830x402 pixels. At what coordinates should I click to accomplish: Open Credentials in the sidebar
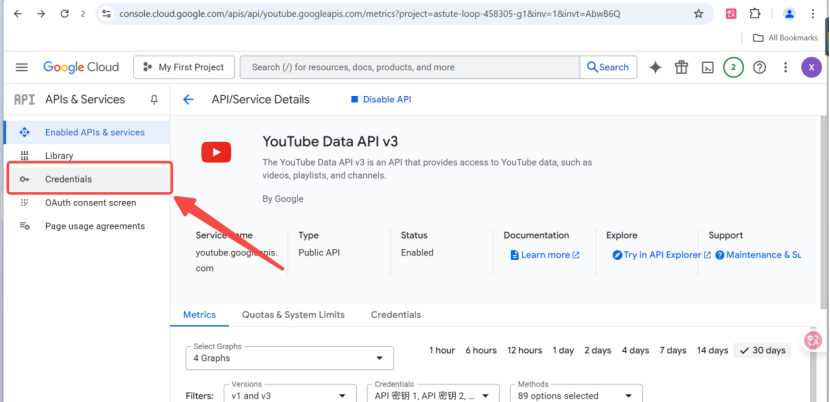tap(89, 179)
